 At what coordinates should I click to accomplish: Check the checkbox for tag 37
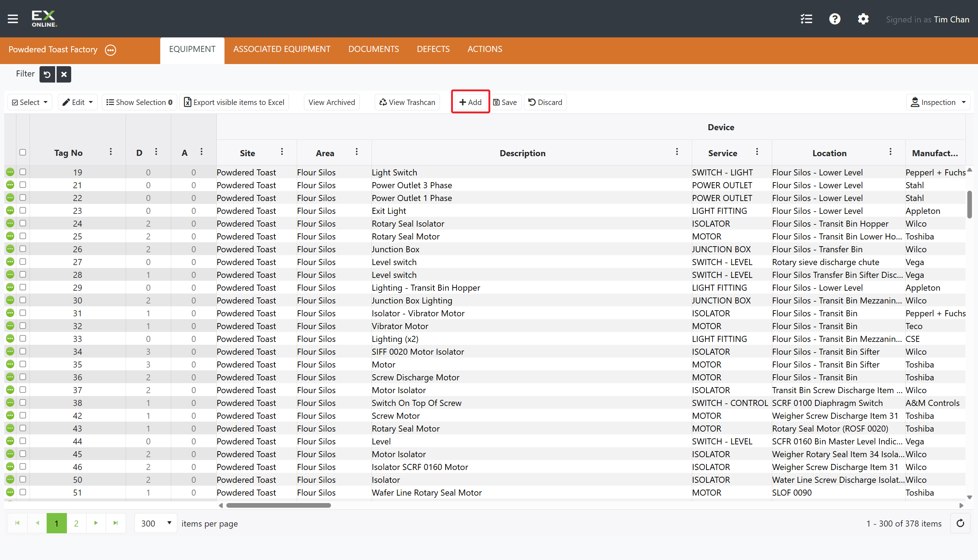click(x=23, y=390)
